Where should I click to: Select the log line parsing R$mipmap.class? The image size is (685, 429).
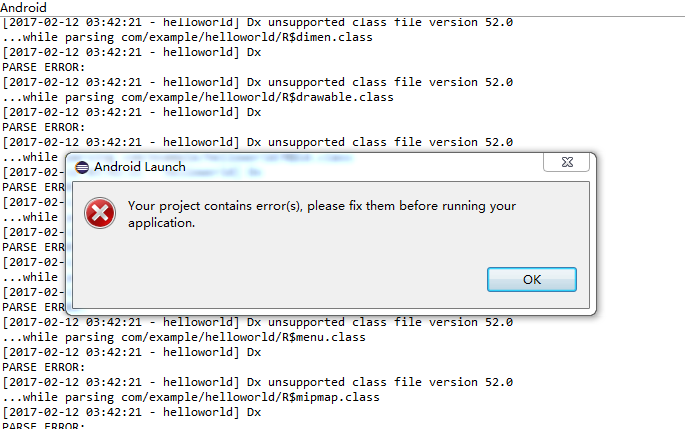(191, 397)
